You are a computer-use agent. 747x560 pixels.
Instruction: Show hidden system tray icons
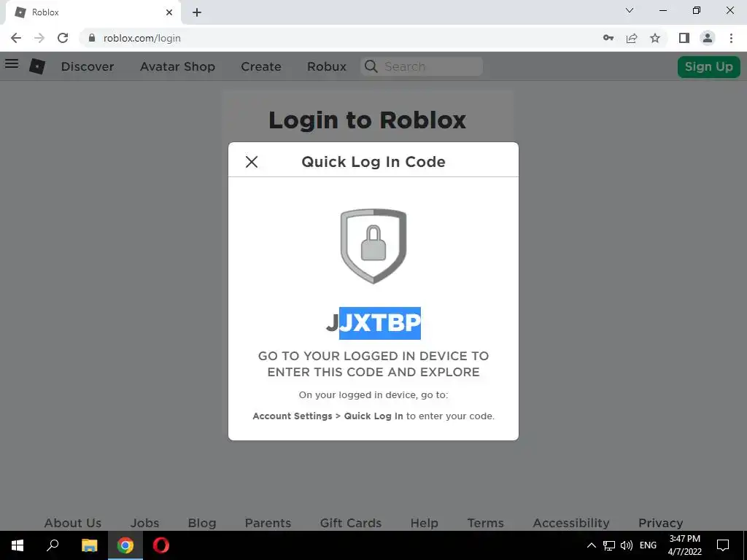pos(591,545)
